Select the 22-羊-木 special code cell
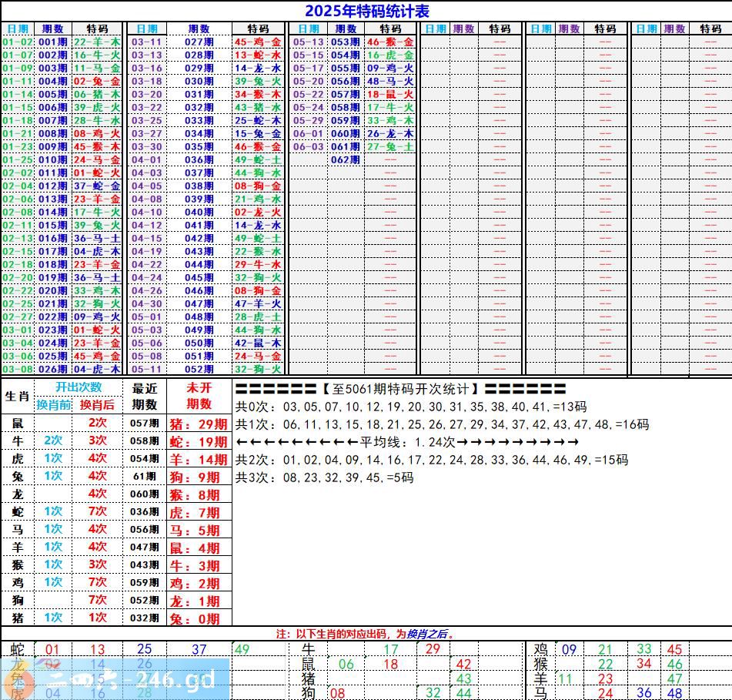The height and width of the screenshot is (700, 732). pyautogui.click(x=97, y=42)
